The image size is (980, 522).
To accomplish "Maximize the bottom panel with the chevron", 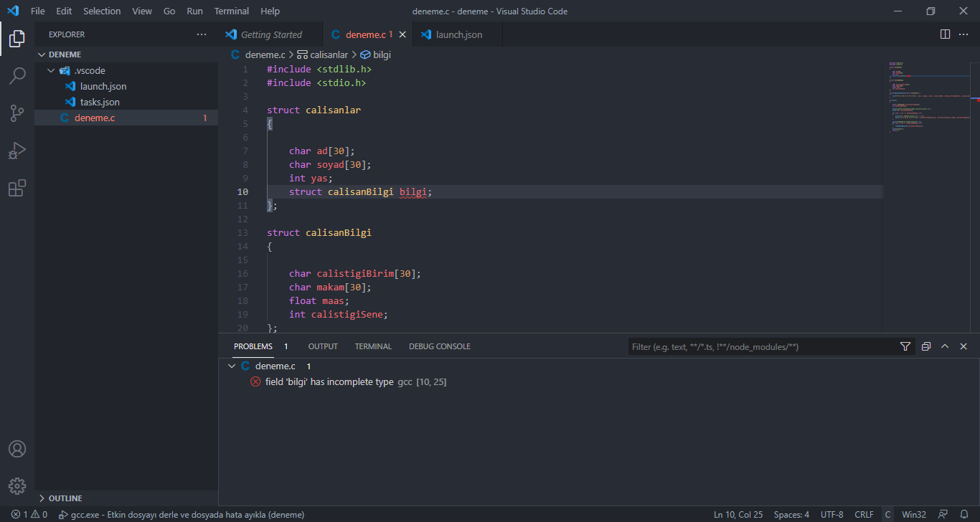I will [x=945, y=346].
